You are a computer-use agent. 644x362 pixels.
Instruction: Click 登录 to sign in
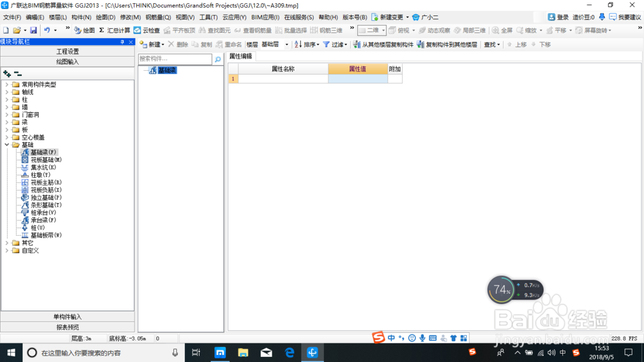click(x=558, y=17)
